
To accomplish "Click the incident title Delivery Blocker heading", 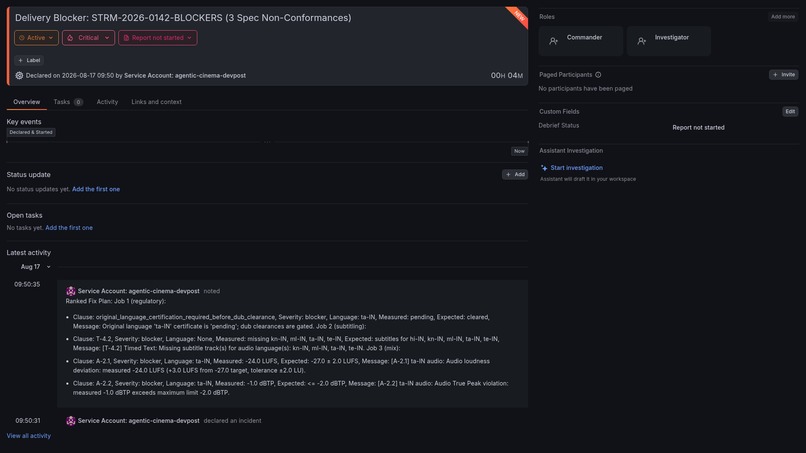I will pyautogui.click(x=183, y=17).
